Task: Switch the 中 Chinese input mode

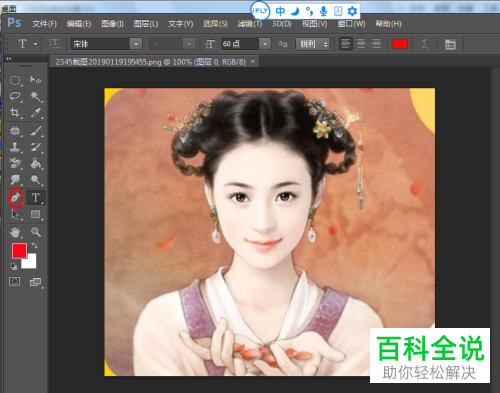Action: [x=280, y=11]
